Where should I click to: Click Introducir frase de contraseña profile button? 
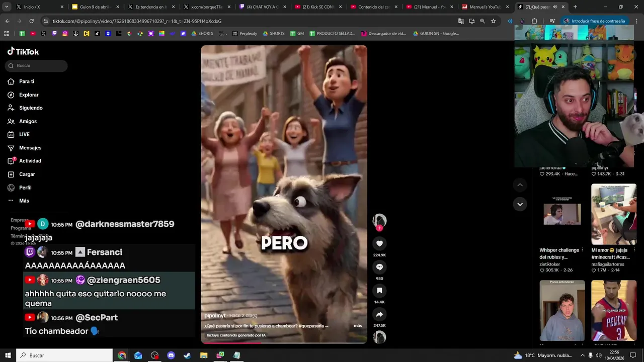(x=594, y=21)
